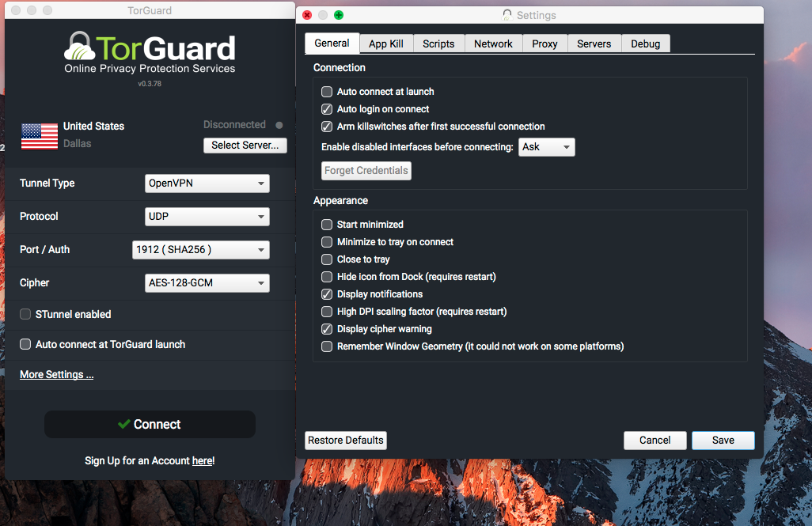The image size is (812, 526).
Task: Click the United States country name
Action: (x=93, y=127)
